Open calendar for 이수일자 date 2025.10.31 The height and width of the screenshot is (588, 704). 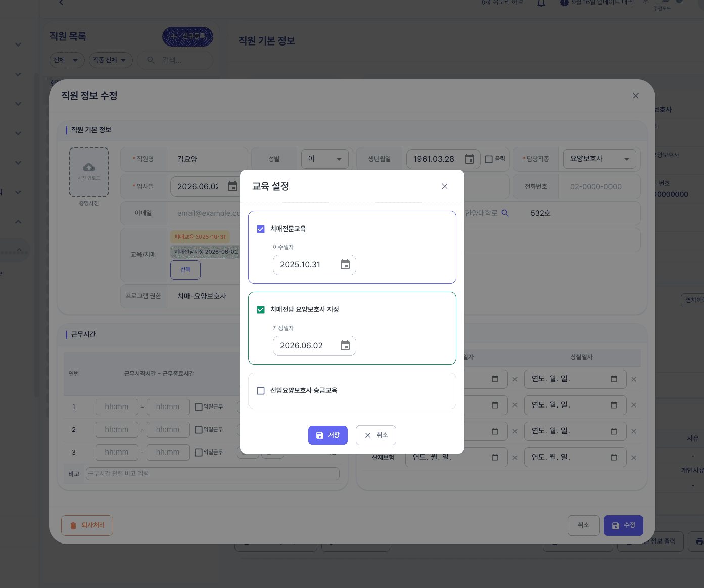(x=345, y=265)
